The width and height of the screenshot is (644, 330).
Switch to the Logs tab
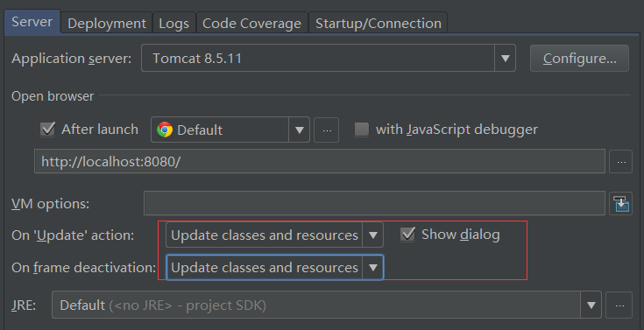coord(174,23)
